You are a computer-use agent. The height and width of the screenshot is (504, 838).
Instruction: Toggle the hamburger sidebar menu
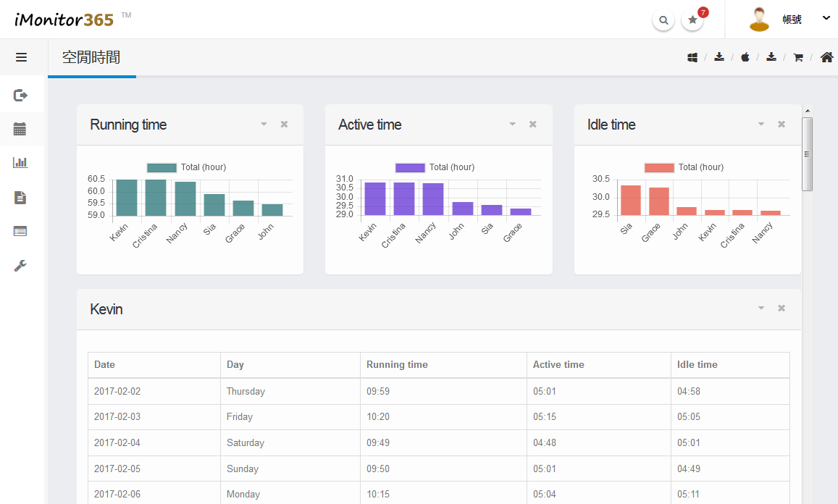[21, 57]
